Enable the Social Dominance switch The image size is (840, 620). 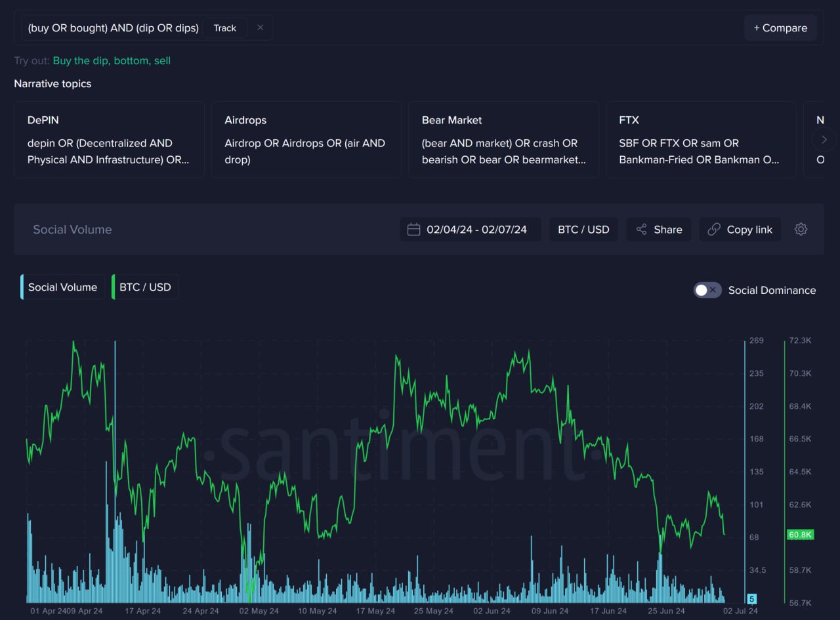707,290
